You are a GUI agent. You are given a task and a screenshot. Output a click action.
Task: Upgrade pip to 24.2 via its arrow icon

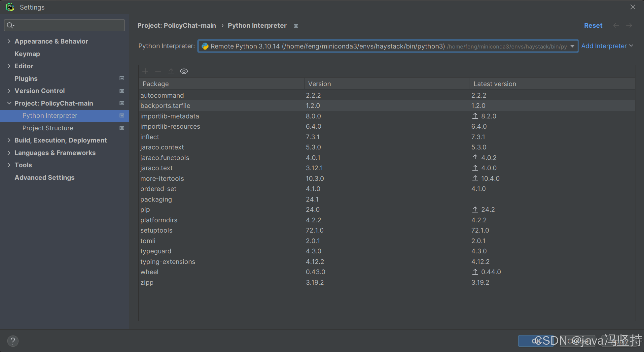[x=475, y=209]
